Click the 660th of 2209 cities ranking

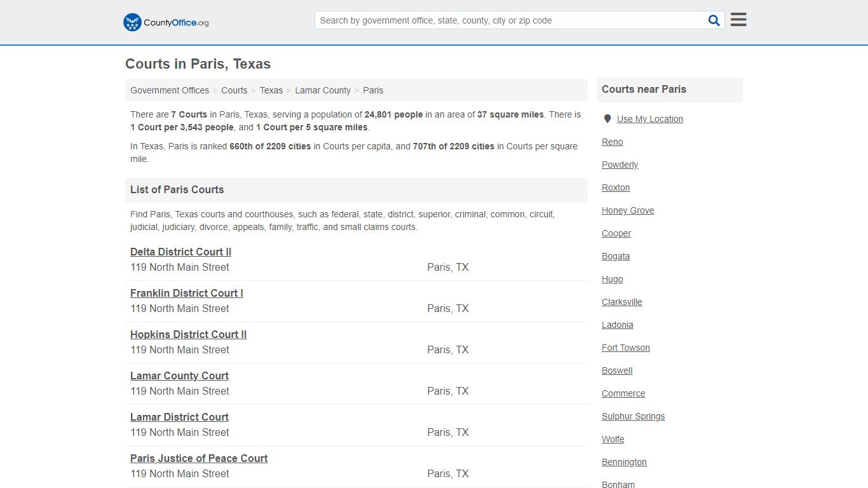pyautogui.click(x=270, y=146)
